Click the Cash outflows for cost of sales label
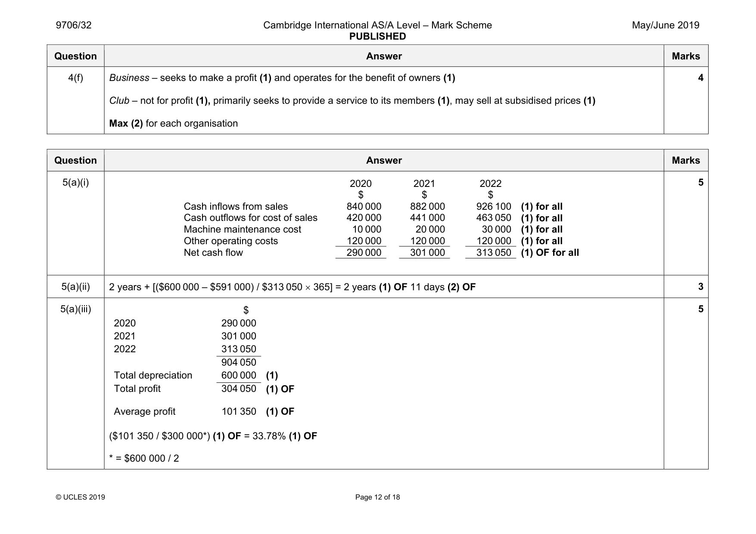Image resolution: width=756 pixels, height=534 pixels. coord(250,217)
